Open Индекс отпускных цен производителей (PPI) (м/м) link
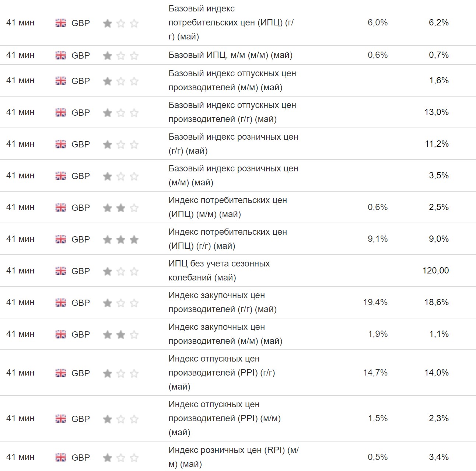Viewport: 476px width, 471px height. pos(224,418)
